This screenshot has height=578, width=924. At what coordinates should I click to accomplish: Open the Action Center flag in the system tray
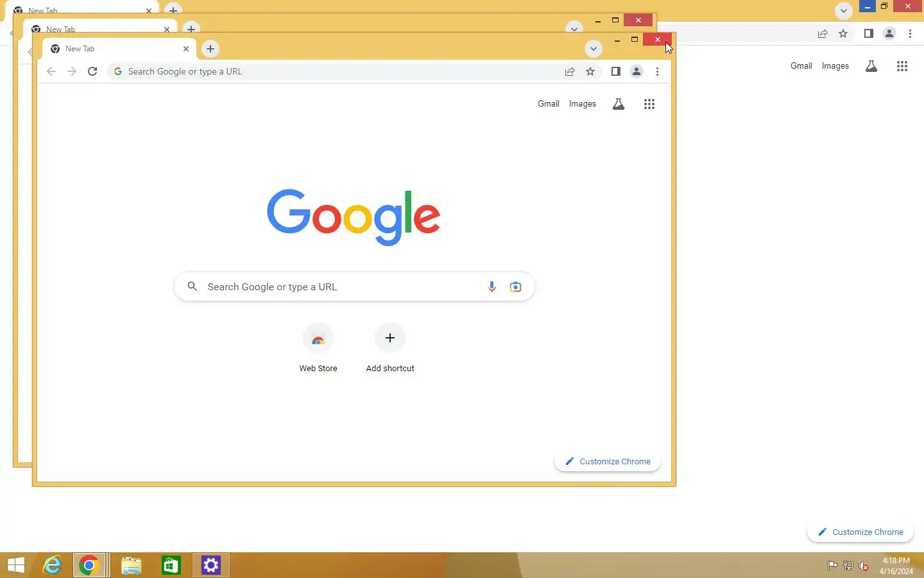point(832,566)
